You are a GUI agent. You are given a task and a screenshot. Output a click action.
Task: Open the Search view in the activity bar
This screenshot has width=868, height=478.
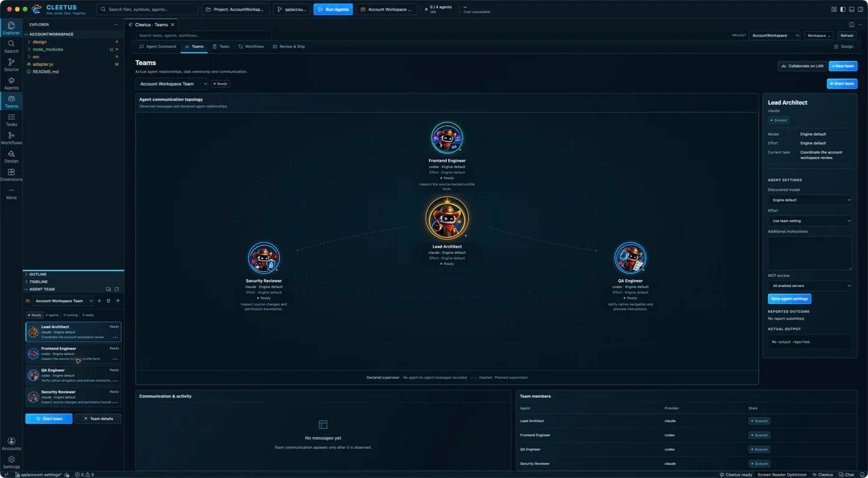pos(11,47)
